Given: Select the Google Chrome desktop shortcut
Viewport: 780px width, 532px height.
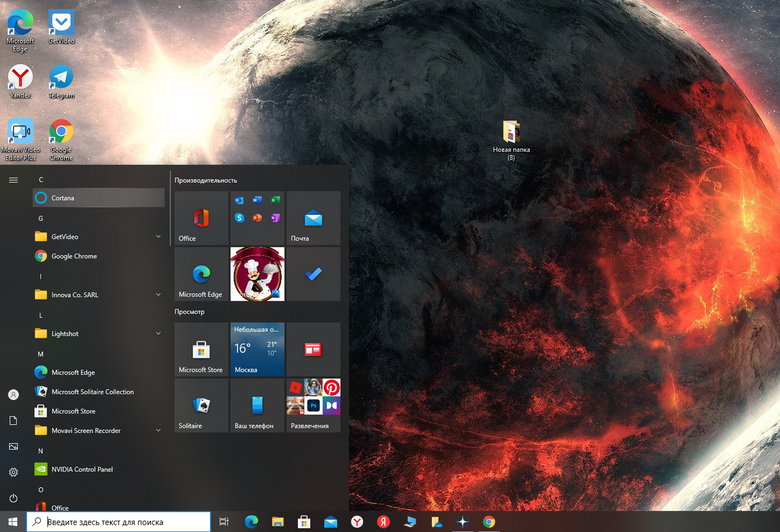Looking at the screenshot, I should pyautogui.click(x=62, y=140).
